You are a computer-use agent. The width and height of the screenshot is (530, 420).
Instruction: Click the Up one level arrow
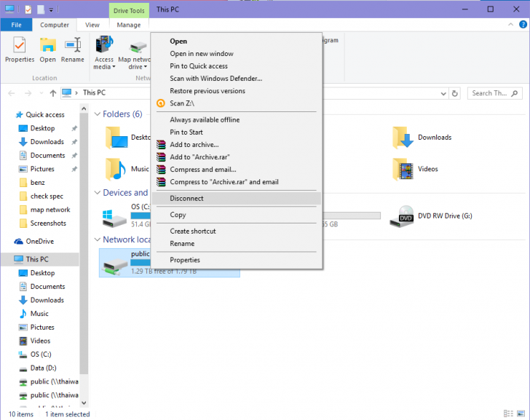(52, 93)
